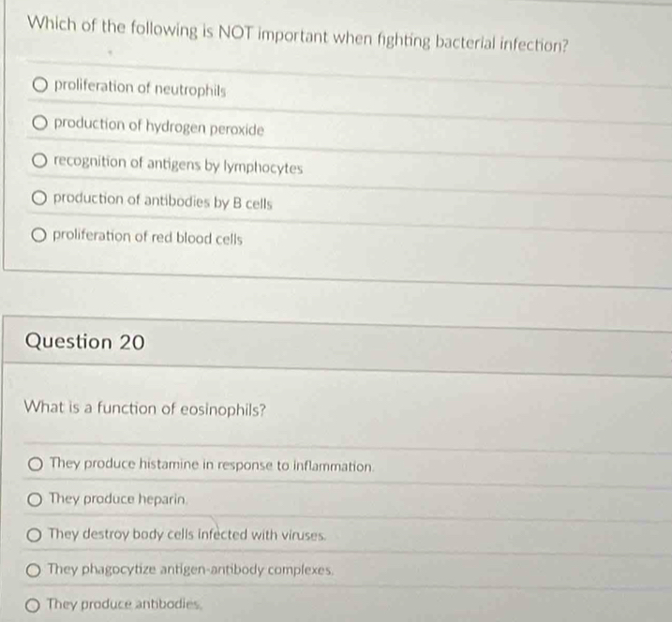Click the 'recognition of antigens by lymphocytes' label

[178, 165]
